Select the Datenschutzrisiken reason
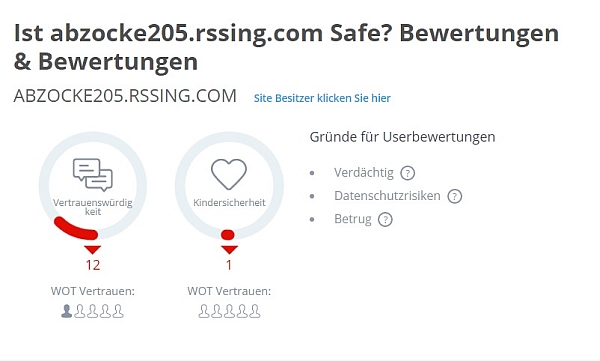The width and height of the screenshot is (600, 361). (x=387, y=196)
